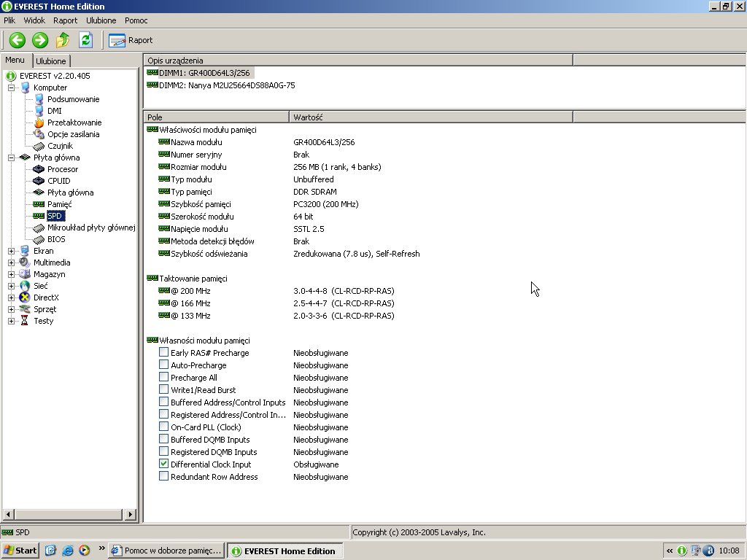Screen dimensions: 747x560
Task: Launch Internet Explorer from quick launch
Action: tap(68, 551)
